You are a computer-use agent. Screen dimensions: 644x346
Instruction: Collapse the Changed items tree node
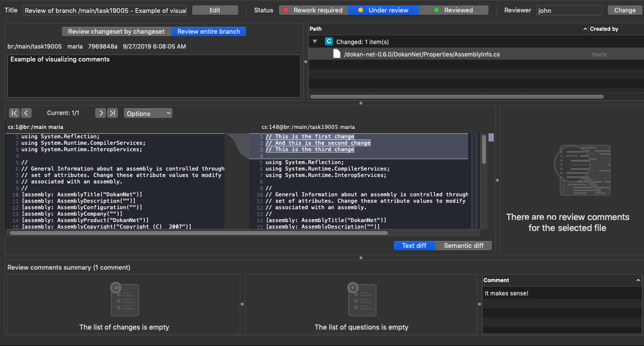coord(315,42)
